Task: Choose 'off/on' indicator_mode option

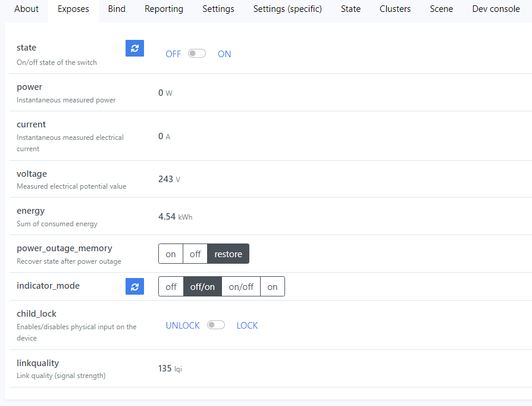Action: pyautogui.click(x=202, y=286)
